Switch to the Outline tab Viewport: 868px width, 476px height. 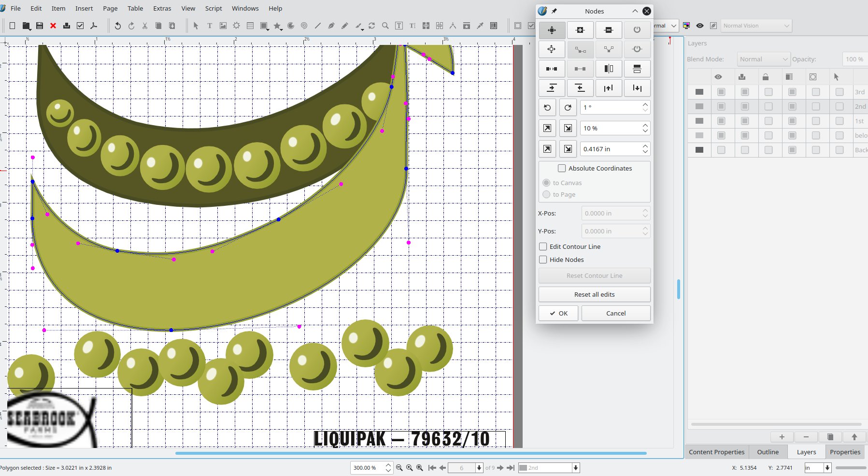tap(768, 452)
